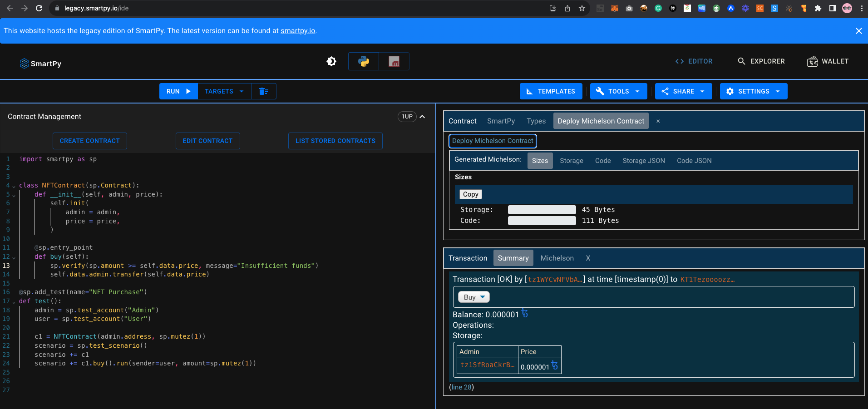Select the transaction Summary tab

pyautogui.click(x=513, y=258)
